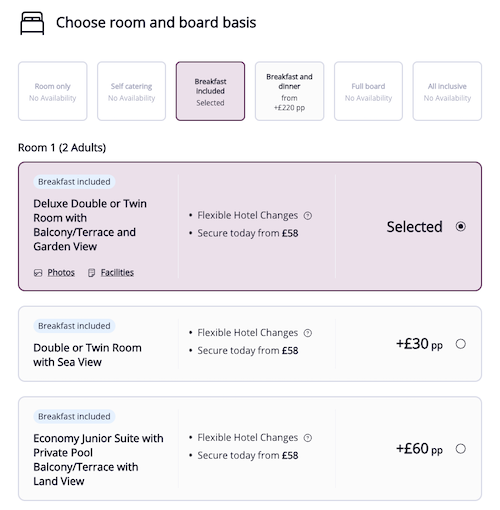Click the Economy Junior Suite with Private Pool card
This screenshot has width=500, height=510.
pyautogui.click(x=250, y=449)
